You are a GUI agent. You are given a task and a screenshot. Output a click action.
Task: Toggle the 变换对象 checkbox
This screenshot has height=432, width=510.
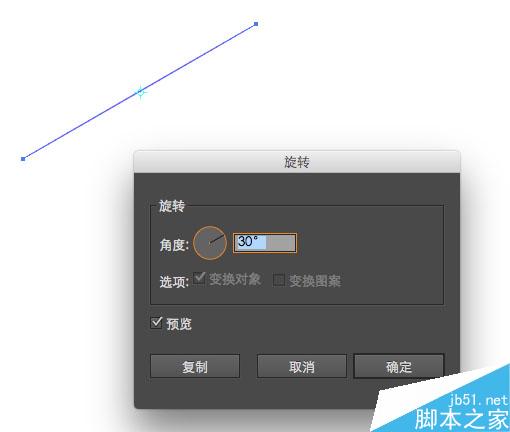click(199, 279)
